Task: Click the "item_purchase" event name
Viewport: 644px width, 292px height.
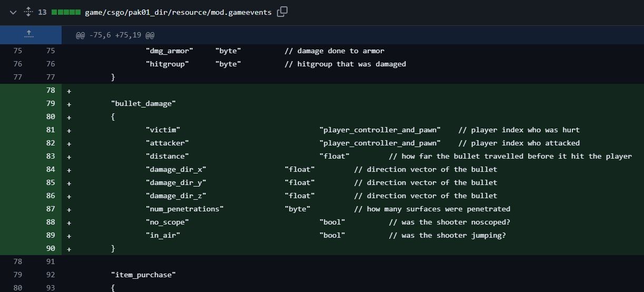Action: click(143, 275)
